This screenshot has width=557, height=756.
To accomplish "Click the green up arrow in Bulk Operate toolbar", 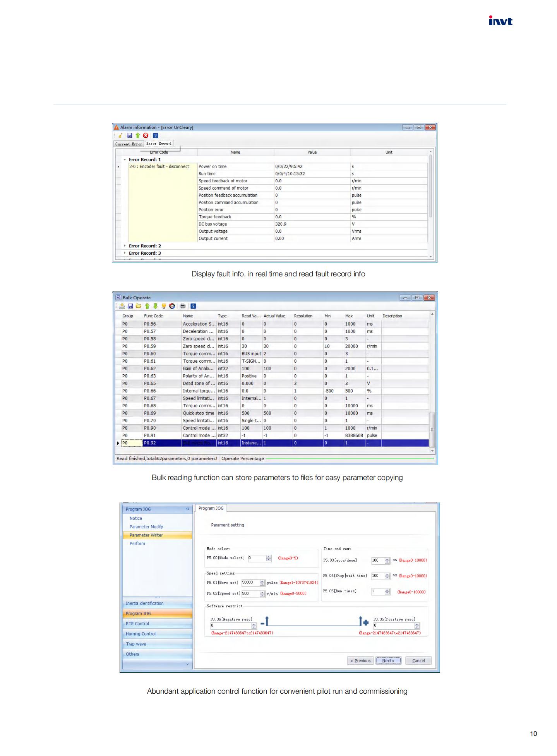I will pyautogui.click(x=147, y=306).
